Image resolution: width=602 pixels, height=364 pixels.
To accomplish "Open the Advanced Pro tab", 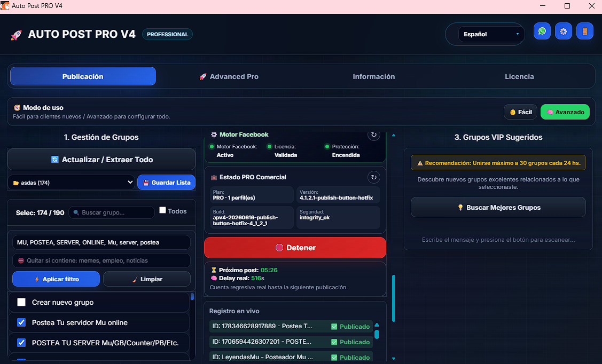I will [x=229, y=76].
